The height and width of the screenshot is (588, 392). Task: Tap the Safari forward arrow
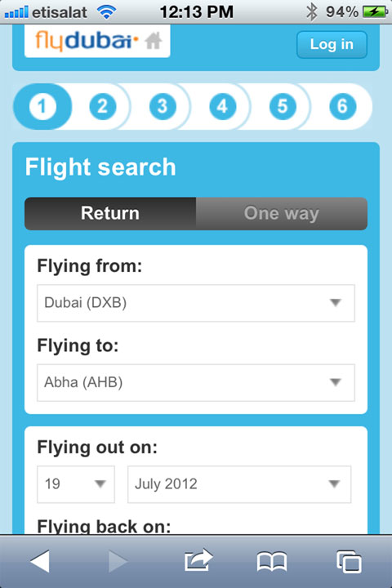tap(118, 561)
